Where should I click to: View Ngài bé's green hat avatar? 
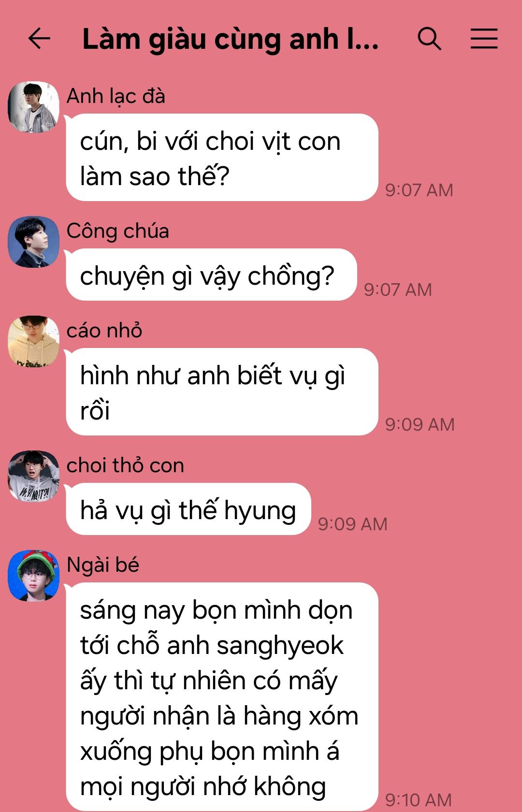coord(33,576)
